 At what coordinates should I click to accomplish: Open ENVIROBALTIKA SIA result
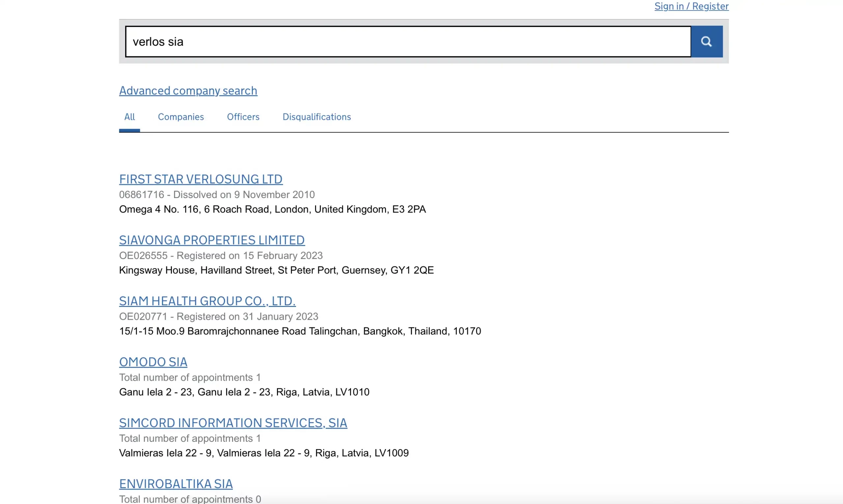click(x=176, y=484)
